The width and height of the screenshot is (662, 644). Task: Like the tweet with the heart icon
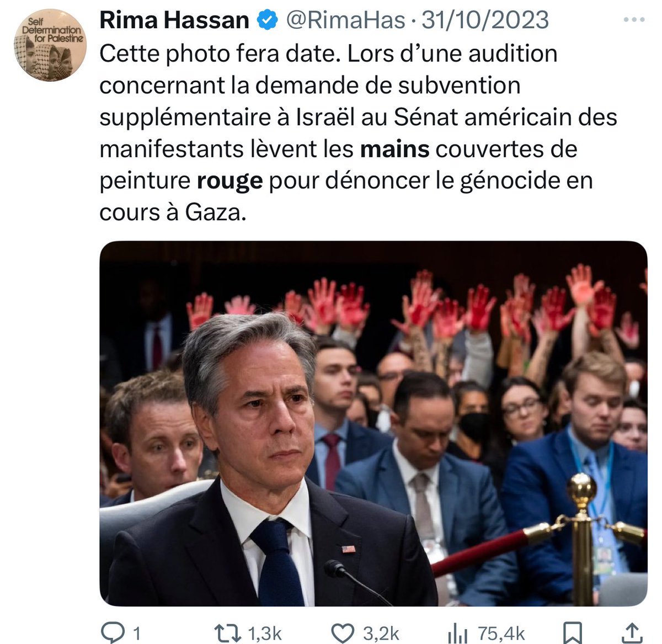pyautogui.click(x=343, y=633)
